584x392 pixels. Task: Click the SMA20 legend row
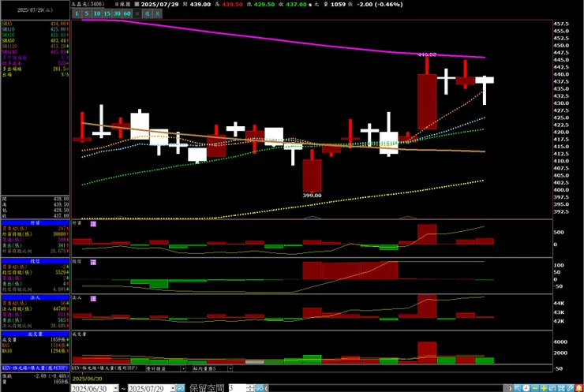[x=35, y=35]
